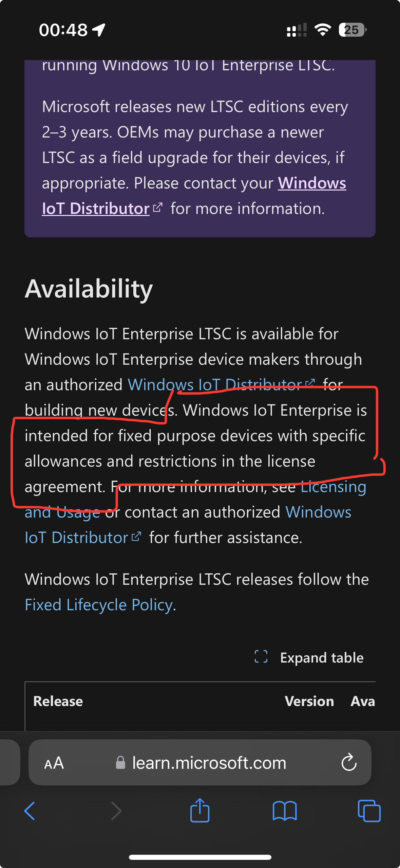Open the bookmarks book icon
Viewport: 400px width, 868px height.
[x=285, y=811]
